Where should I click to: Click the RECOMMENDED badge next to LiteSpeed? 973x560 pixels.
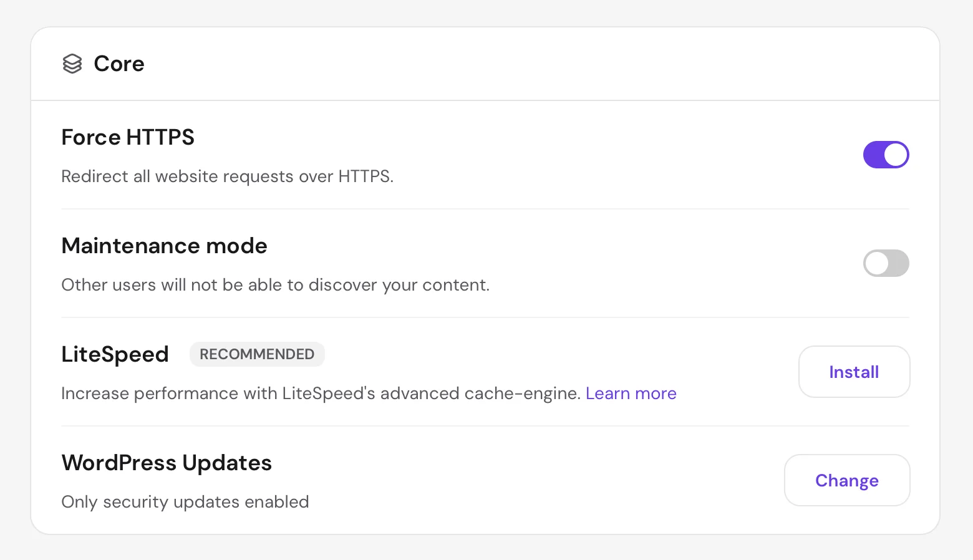pos(257,354)
